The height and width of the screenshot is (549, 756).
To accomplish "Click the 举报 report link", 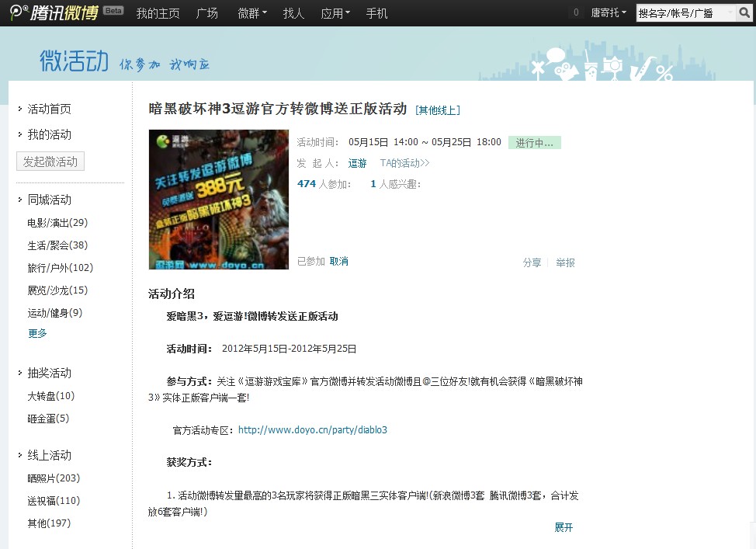I will 565,263.
